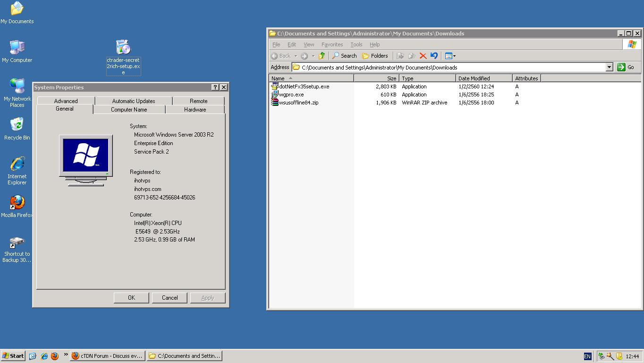The width and height of the screenshot is (644, 363).
Task: Switch to C:\Documents and Settings taskbar button
Action: coord(184,356)
